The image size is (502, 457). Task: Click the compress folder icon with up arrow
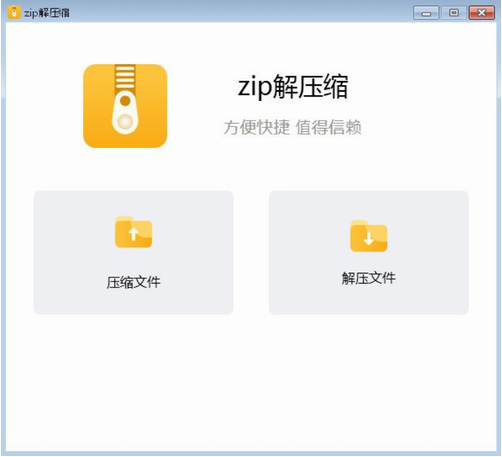(134, 232)
